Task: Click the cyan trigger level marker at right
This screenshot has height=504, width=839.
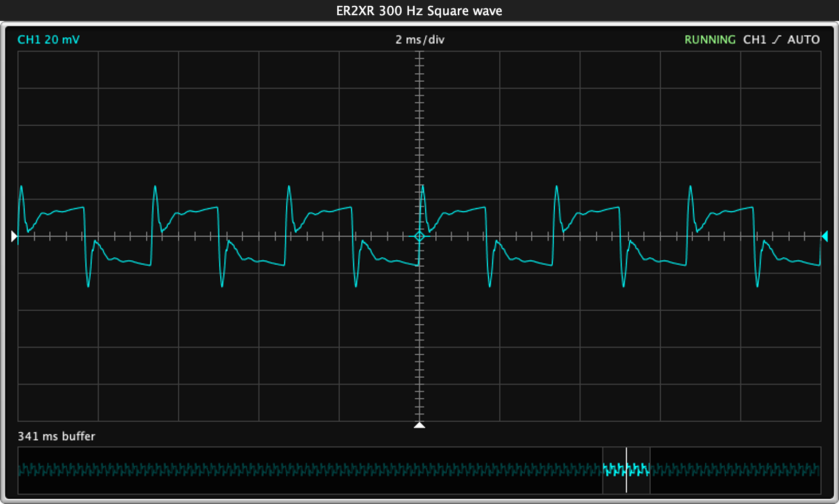Action: click(x=824, y=236)
